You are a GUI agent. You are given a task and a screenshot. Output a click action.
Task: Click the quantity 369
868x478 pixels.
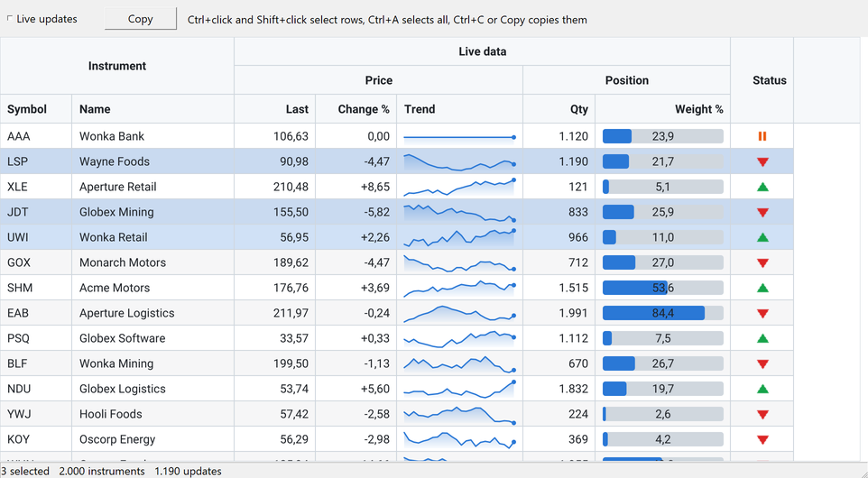click(578, 439)
